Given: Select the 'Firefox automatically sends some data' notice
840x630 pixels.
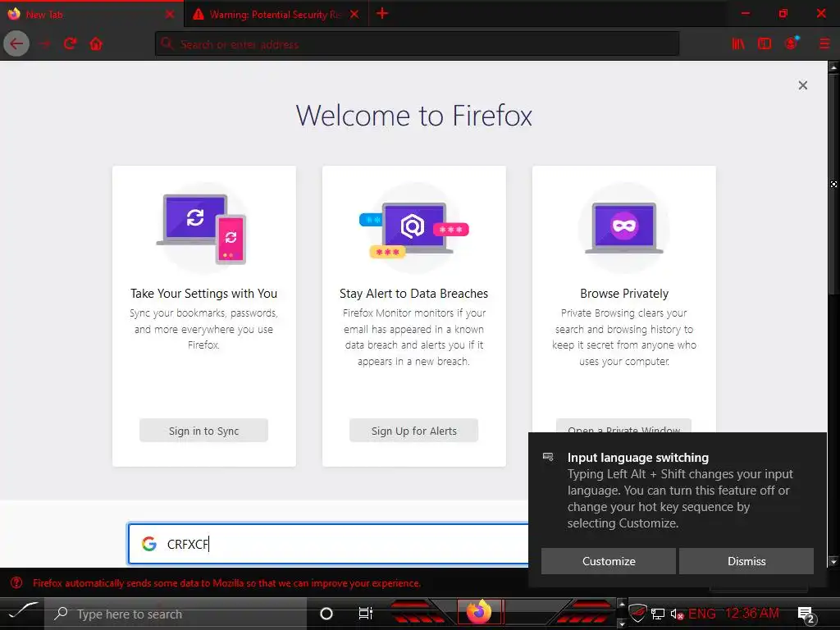Looking at the screenshot, I should pyautogui.click(x=226, y=583).
